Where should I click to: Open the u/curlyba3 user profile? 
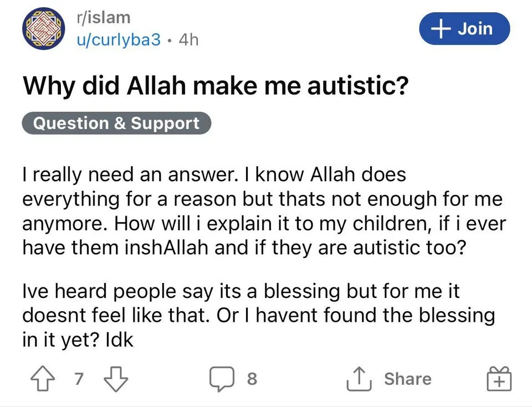pyautogui.click(x=118, y=39)
